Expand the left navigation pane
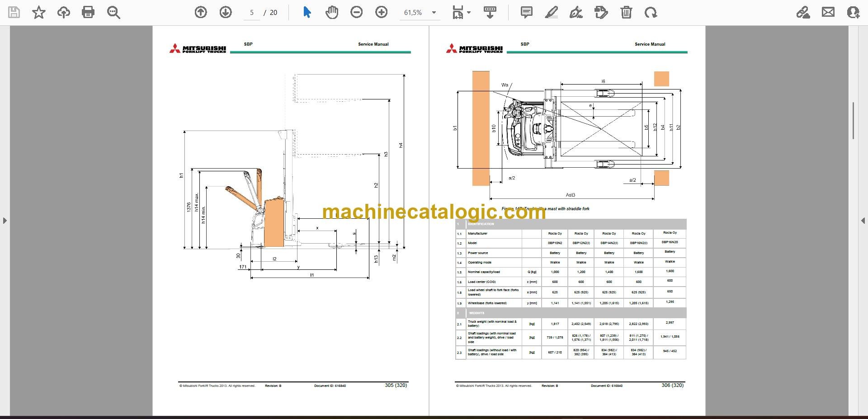The image size is (868, 419). tap(5, 221)
